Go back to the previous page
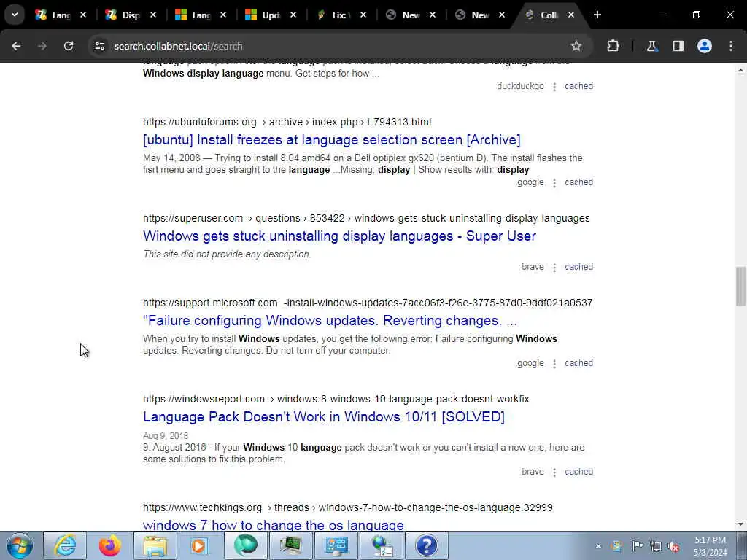Viewport: 747px width, 560px height. [16, 46]
